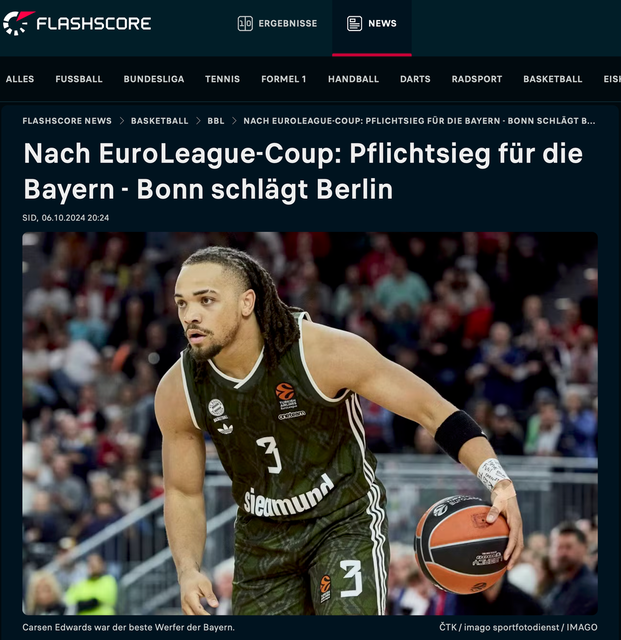Open Handball news section
This screenshot has width=621, height=640.
point(354,79)
